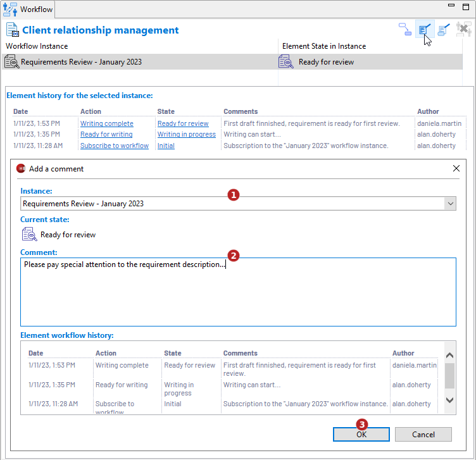Click inside the Comment text area

point(238,292)
